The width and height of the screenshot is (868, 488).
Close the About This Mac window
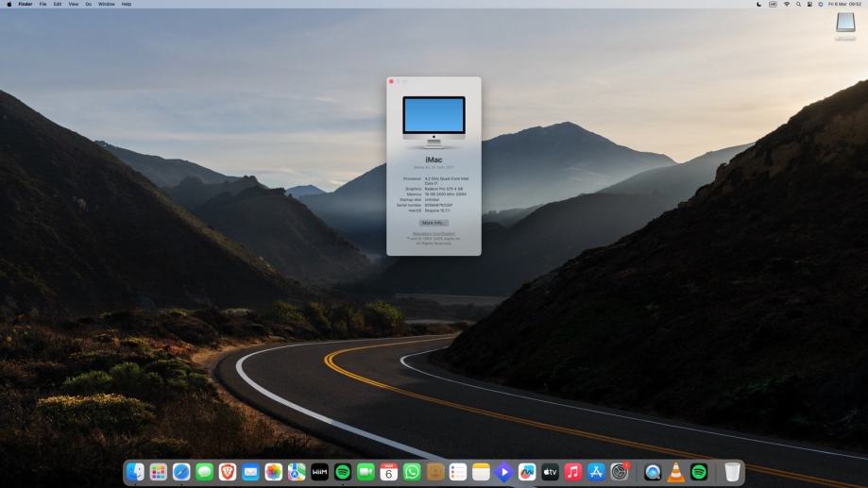(391, 81)
